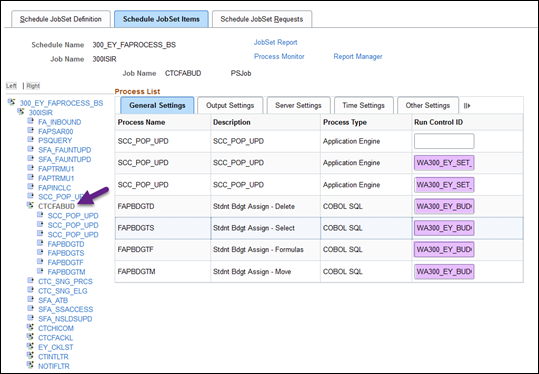Click 'Stdnt Bdgt Assign - Move' description cell

[x=252, y=272]
